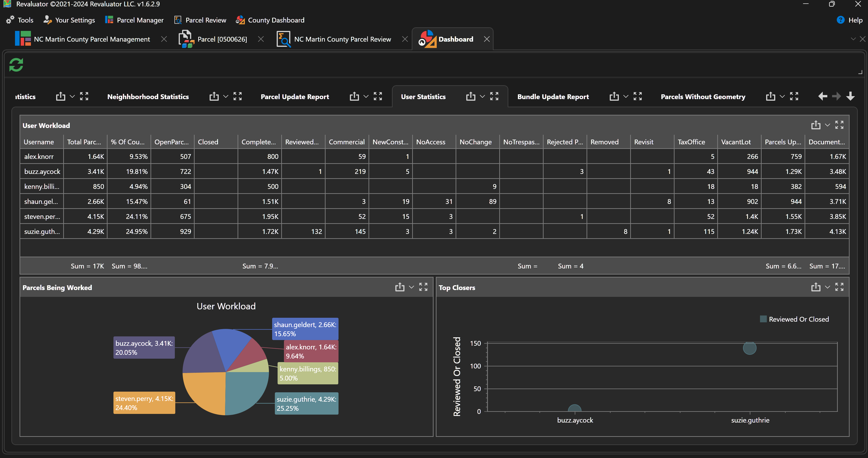Close the Parcel [0500626] document tab
This screenshot has width=868, height=458.
click(261, 39)
